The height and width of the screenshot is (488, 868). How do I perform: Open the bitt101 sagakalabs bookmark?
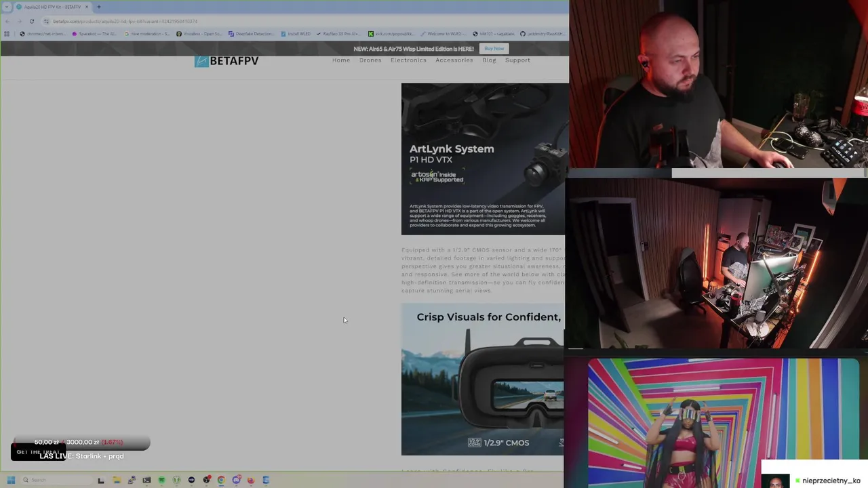pyautogui.click(x=493, y=33)
